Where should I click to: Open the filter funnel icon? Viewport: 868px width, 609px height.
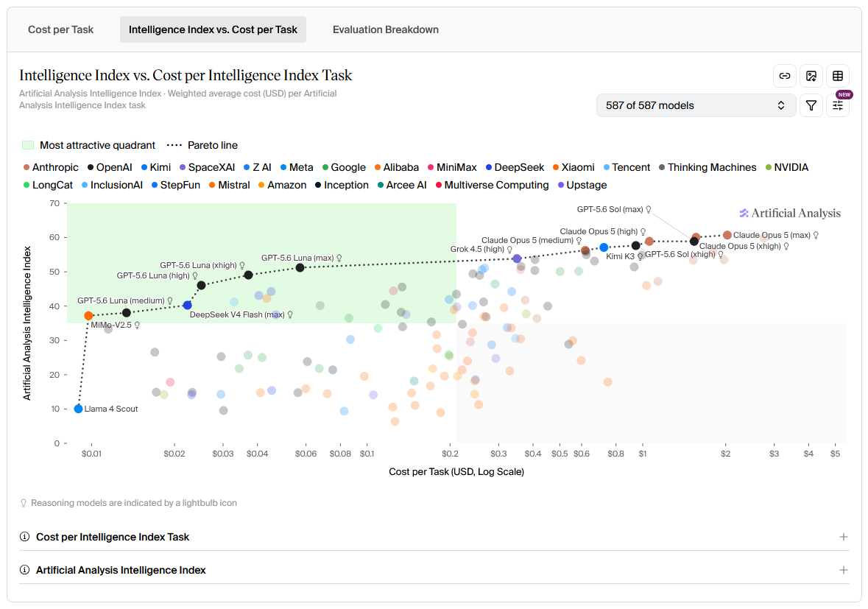[811, 105]
